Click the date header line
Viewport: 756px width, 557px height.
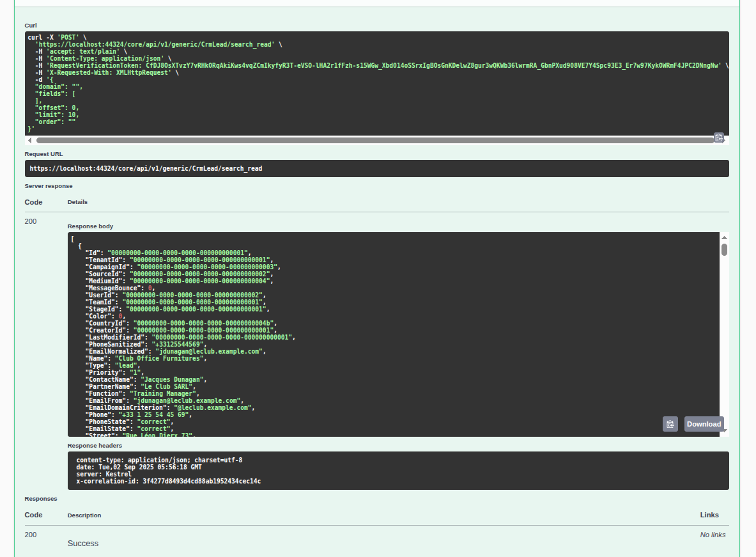[x=139, y=467]
